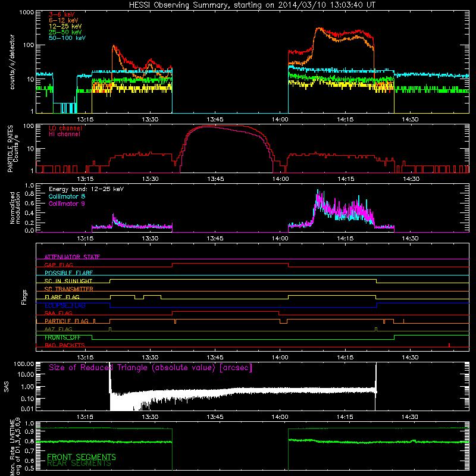
Task: Select the HI channel legend label
Action: [64, 134]
